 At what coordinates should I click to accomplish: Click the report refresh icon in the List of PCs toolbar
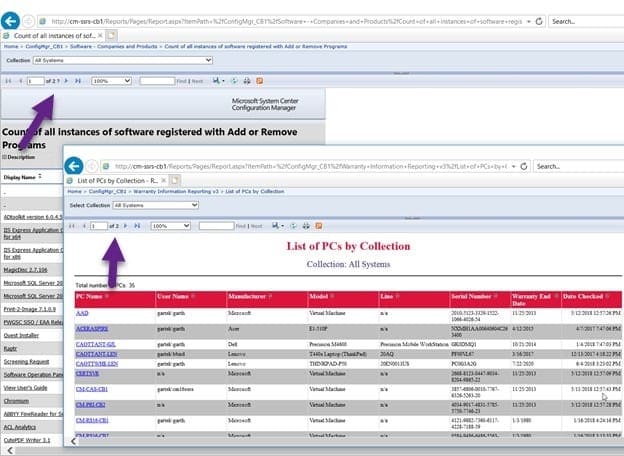(293, 226)
